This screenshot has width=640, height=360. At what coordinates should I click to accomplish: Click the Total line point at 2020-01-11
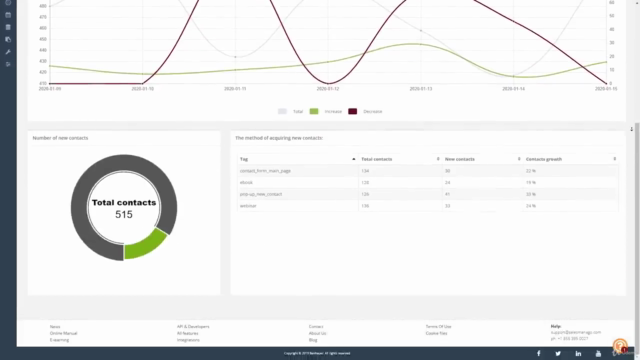point(236,57)
